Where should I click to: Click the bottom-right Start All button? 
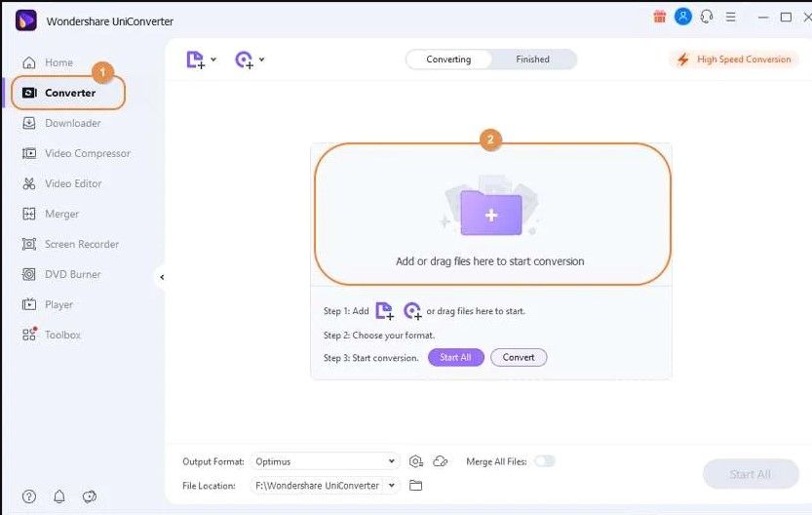point(751,474)
